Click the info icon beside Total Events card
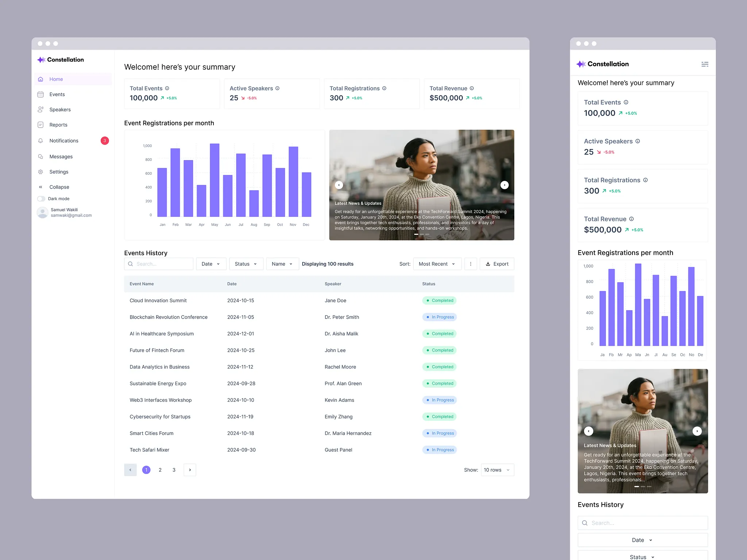The width and height of the screenshot is (747, 560). click(x=167, y=88)
